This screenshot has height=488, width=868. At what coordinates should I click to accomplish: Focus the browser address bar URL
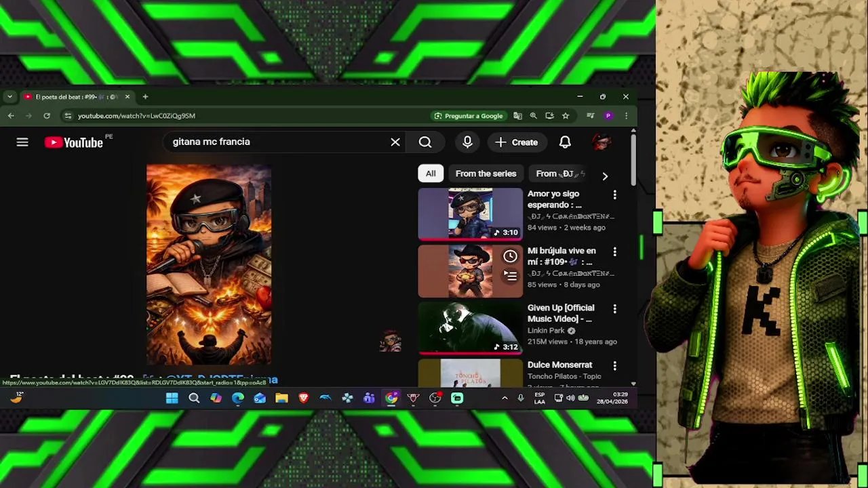(136, 116)
